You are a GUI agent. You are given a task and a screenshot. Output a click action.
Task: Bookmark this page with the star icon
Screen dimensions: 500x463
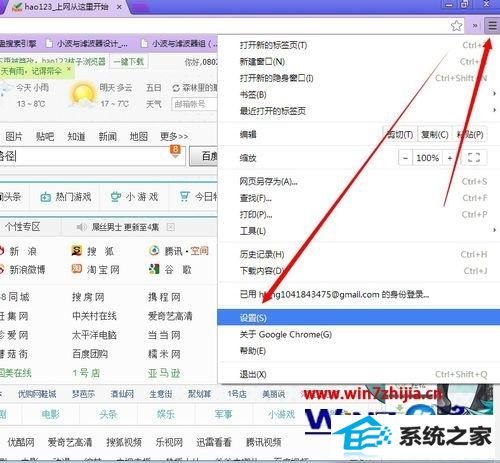(x=456, y=26)
